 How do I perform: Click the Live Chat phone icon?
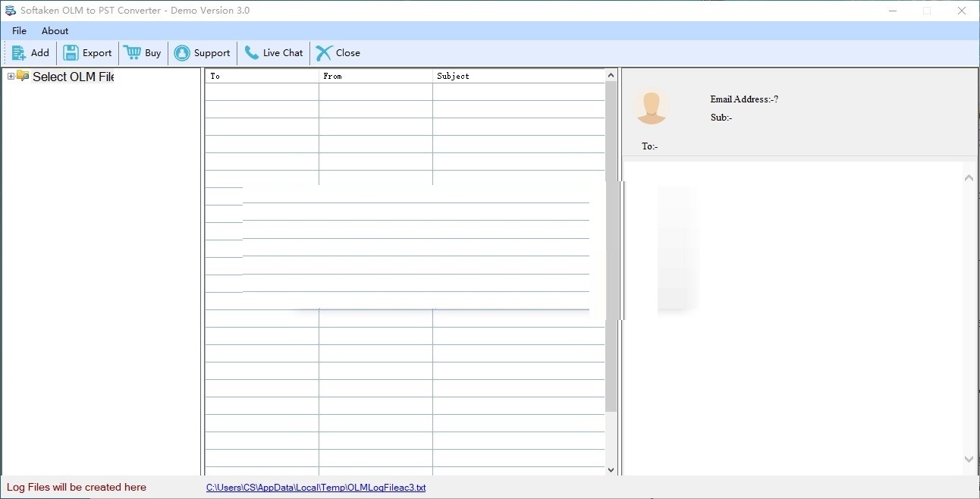click(251, 53)
